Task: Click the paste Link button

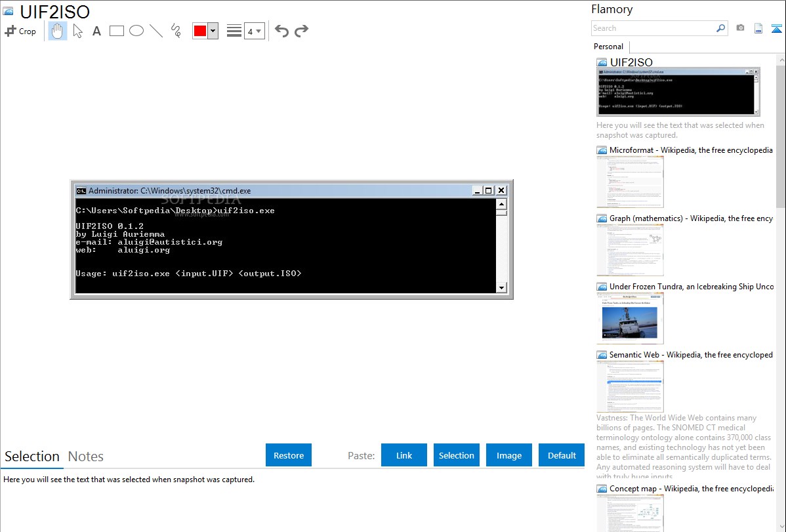Action: point(404,455)
